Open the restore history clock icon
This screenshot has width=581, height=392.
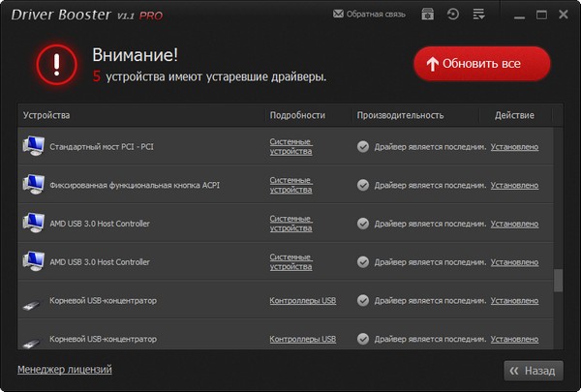point(453,15)
